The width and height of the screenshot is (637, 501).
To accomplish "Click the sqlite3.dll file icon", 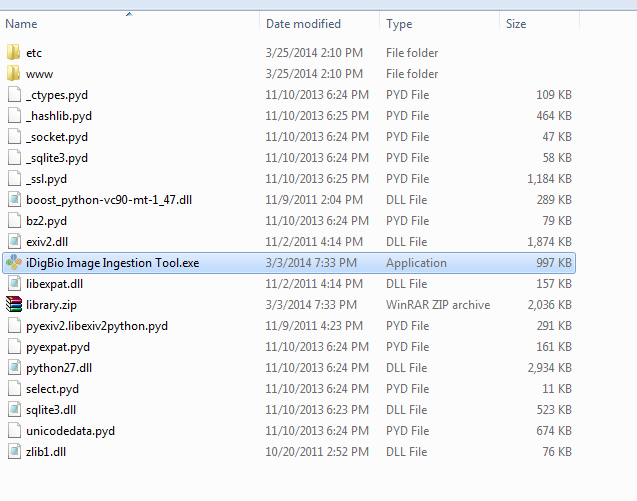I will pyautogui.click(x=13, y=410).
